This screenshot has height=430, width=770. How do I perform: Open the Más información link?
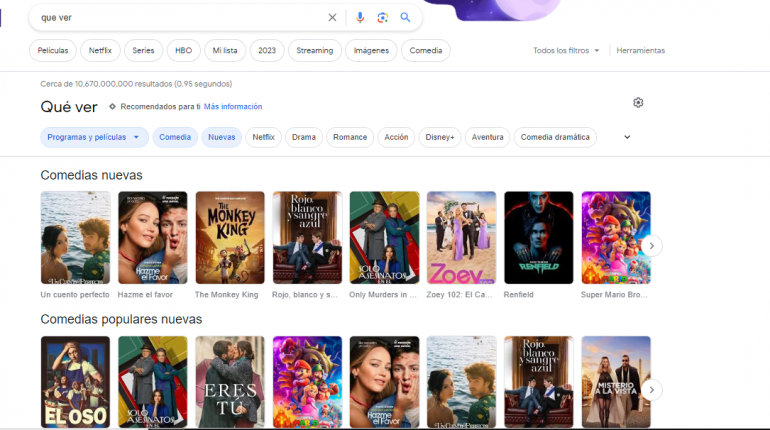click(233, 106)
